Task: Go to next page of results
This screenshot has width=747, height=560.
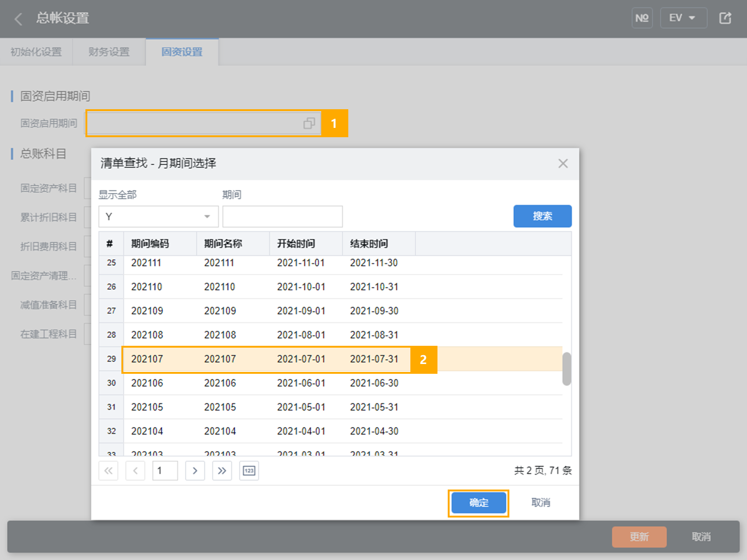Action: [x=195, y=470]
